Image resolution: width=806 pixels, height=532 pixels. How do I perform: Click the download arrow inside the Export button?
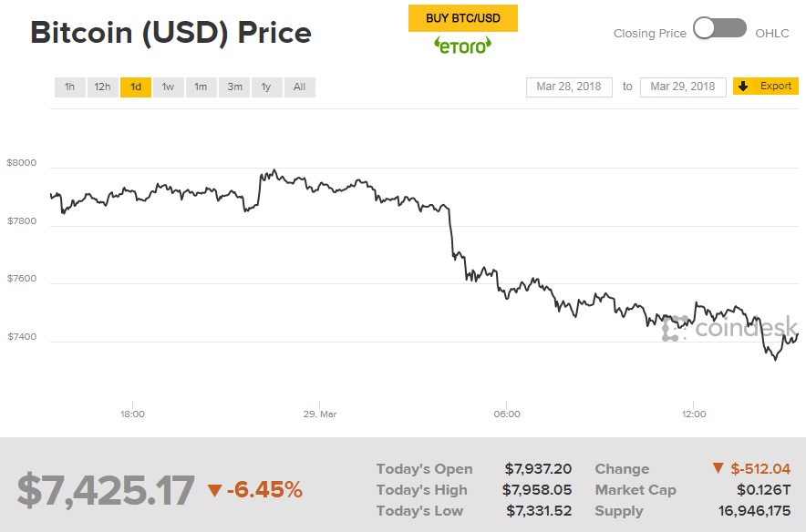(741, 86)
